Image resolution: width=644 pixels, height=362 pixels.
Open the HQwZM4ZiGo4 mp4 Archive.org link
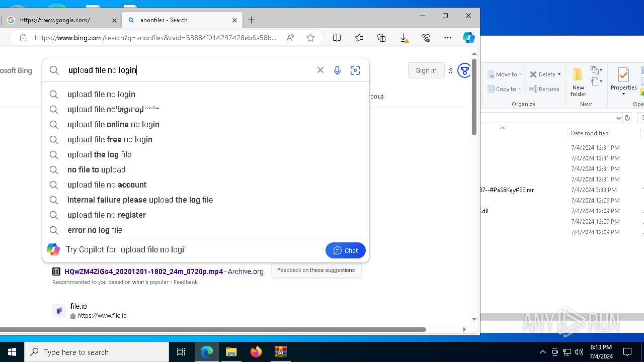pyautogui.click(x=164, y=271)
